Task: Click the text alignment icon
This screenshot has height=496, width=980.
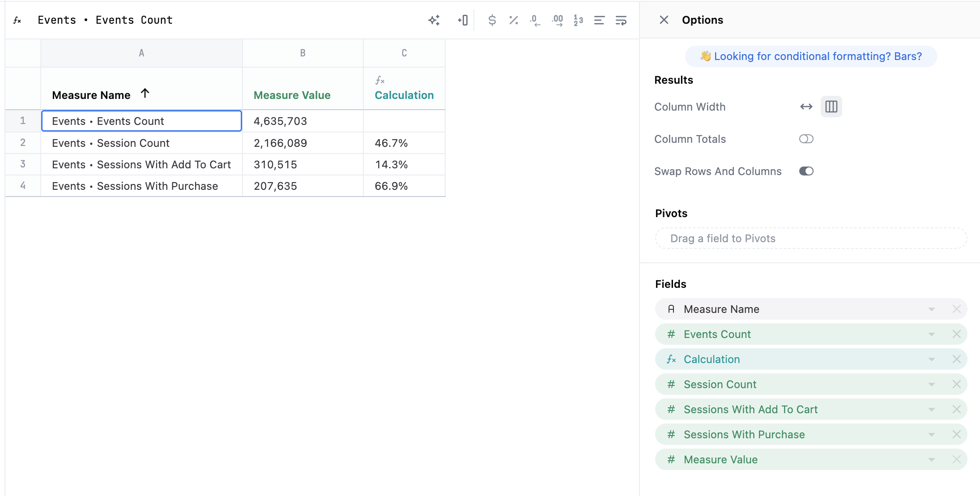Action: point(599,20)
